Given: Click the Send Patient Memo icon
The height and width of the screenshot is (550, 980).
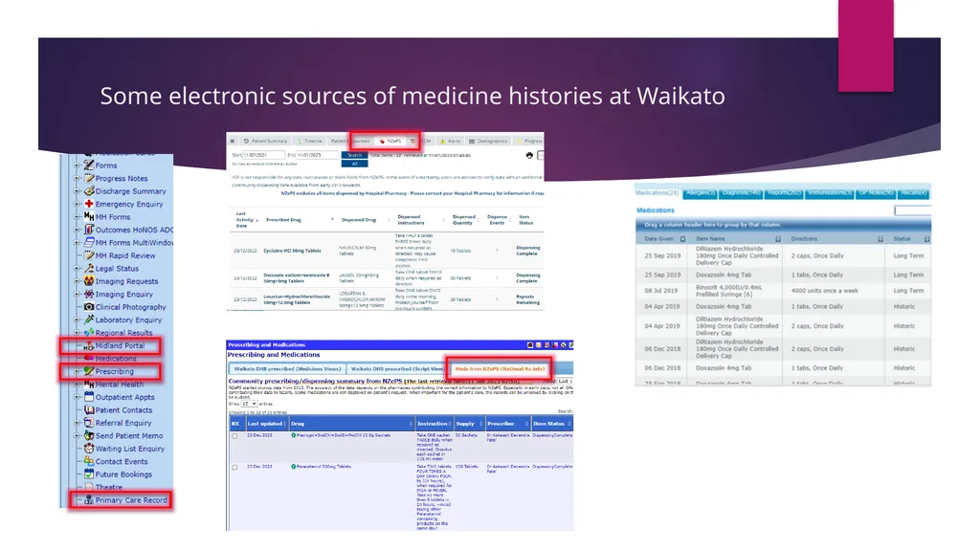Looking at the screenshot, I should [x=89, y=435].
